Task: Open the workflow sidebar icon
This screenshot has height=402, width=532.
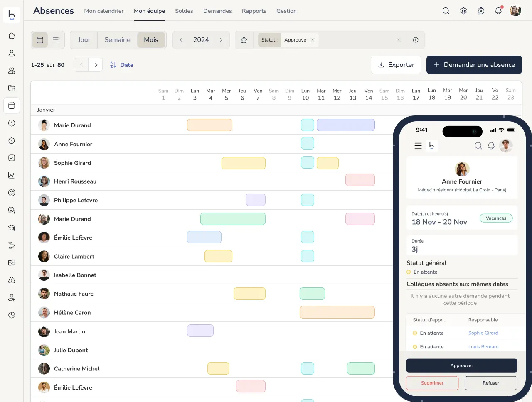Action: point(12,245)
